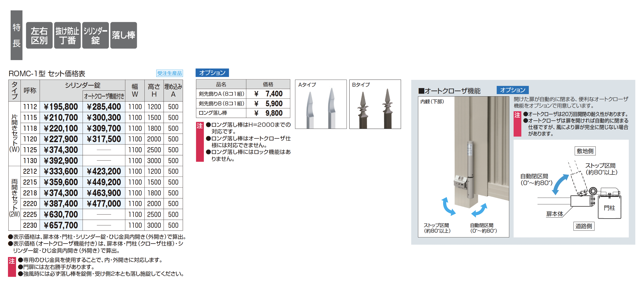644x284 pixels.
Task: Select option price ¥7,400
Action: pos(268,94)
